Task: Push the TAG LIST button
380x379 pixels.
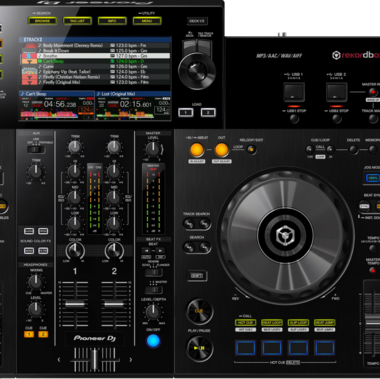Action: coord(77,21)
